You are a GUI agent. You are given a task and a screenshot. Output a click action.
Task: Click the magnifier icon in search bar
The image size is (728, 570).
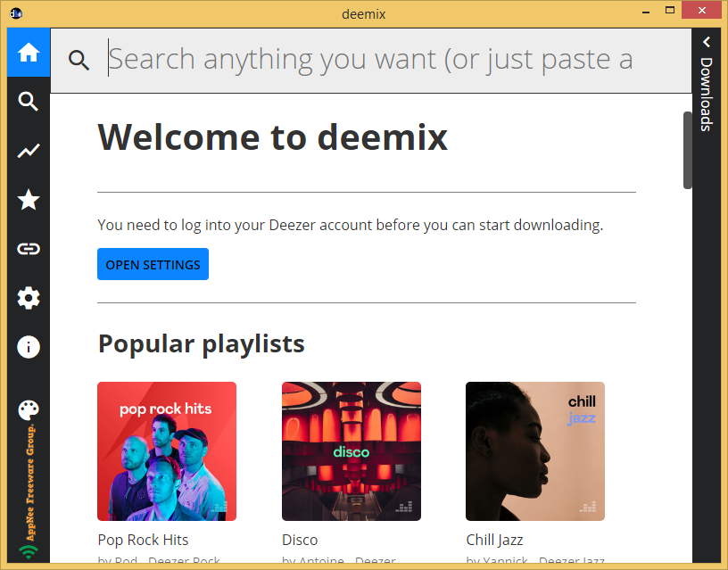79,60
